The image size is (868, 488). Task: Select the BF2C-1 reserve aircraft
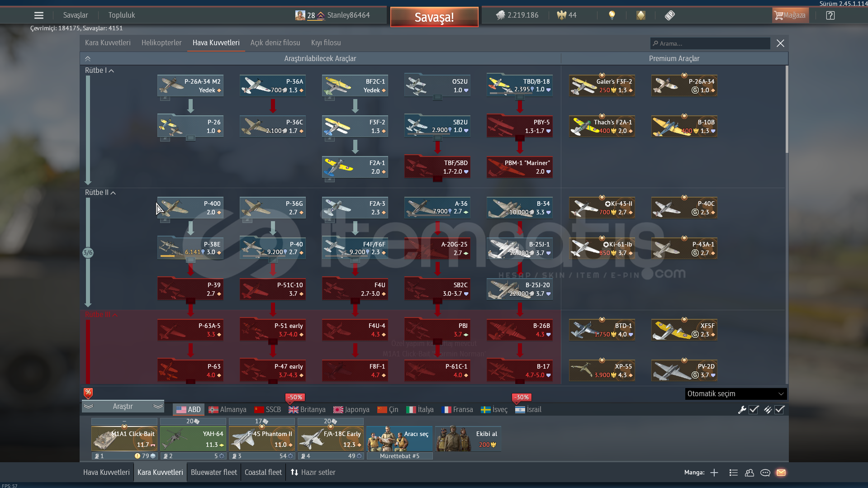(x=355, y=85)
